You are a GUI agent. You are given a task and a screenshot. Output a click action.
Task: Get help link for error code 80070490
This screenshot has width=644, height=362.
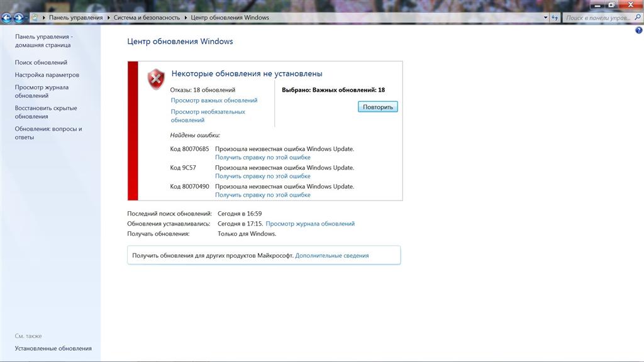coord(263,195)
